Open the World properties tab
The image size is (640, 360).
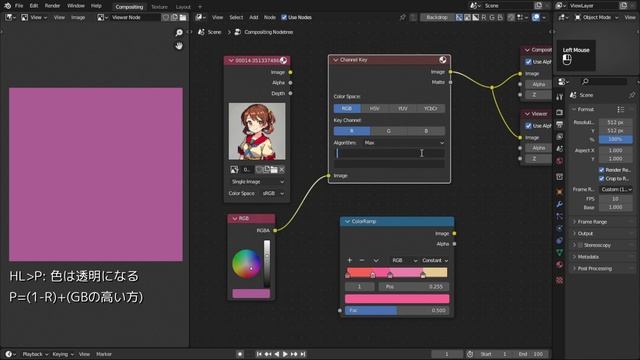click(560, 161)
